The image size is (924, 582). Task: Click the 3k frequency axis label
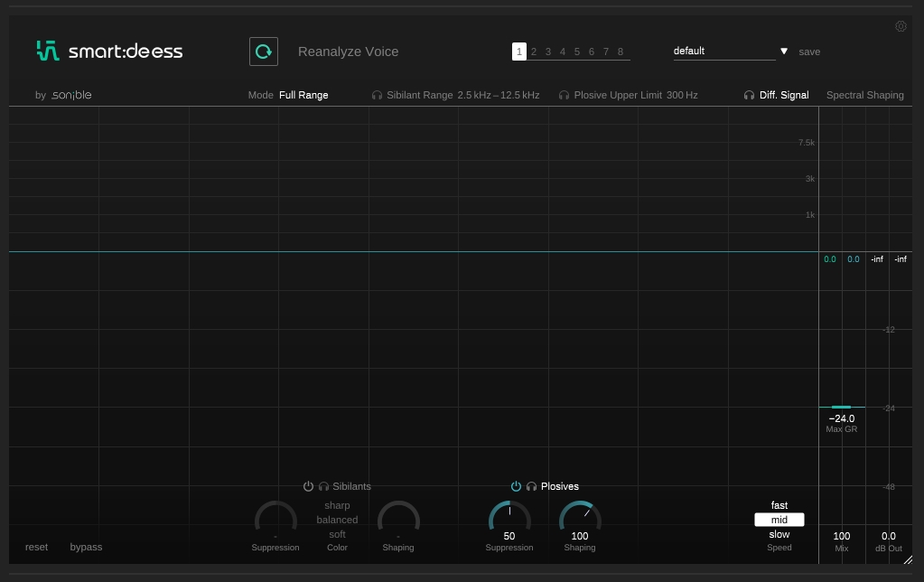tap(809, 179)
